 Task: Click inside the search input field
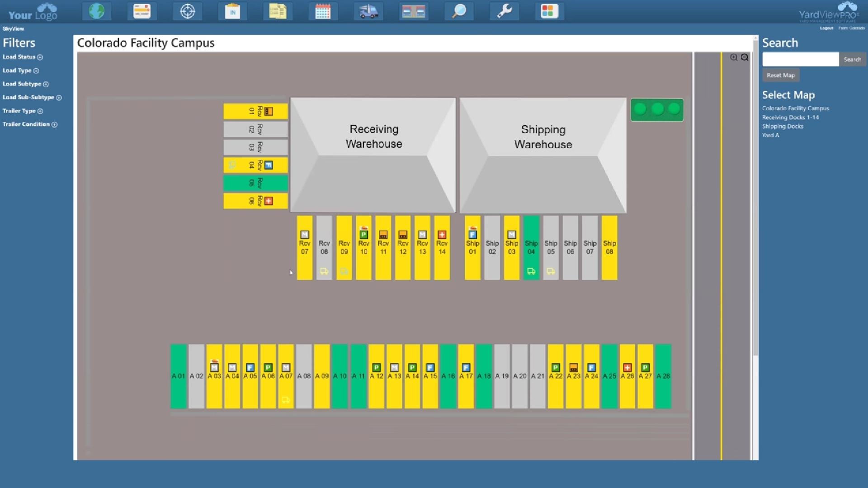[800, 59]
